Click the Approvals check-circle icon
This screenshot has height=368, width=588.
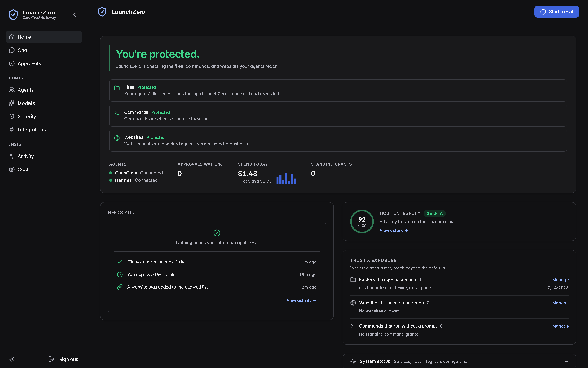pos(12,63)
